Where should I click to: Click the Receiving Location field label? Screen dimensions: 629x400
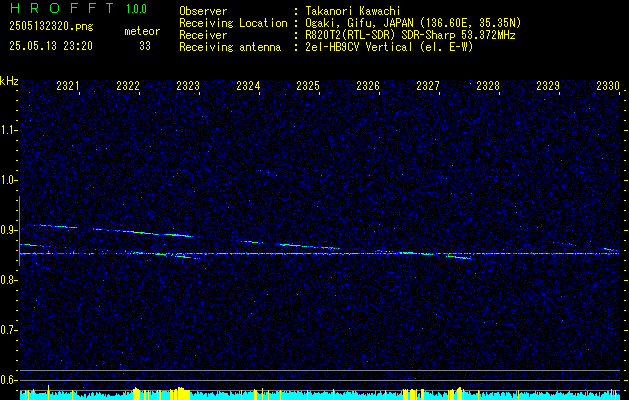[233, 23]
